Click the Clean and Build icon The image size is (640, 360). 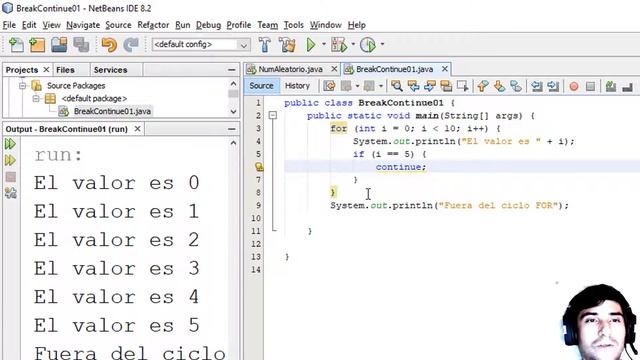(x=287, y=44)
